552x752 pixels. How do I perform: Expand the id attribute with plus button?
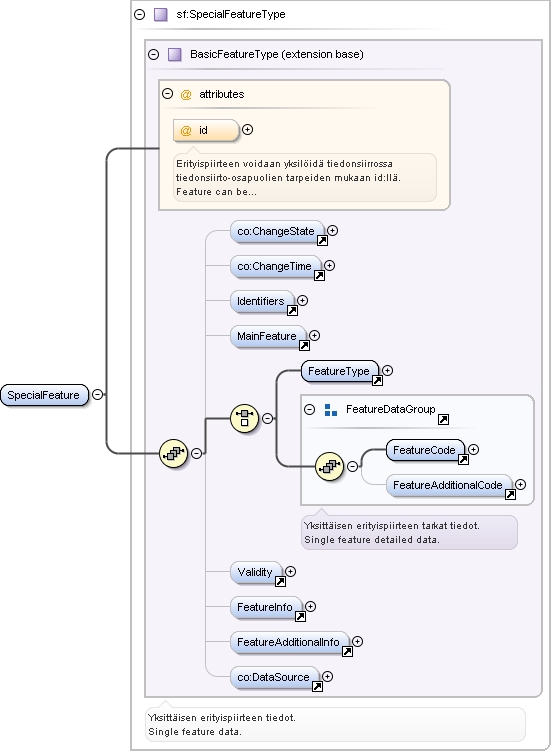247,129
